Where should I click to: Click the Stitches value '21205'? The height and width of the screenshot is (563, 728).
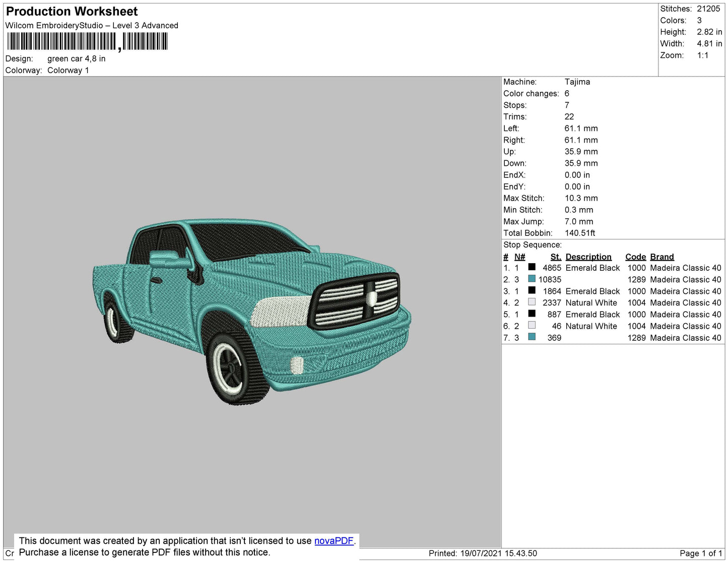point(708,9)
